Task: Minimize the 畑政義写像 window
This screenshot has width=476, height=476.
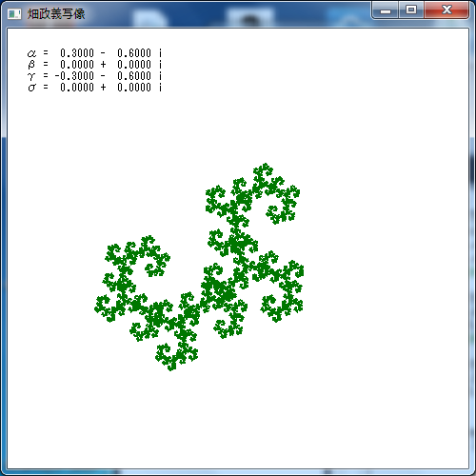Action: pyautogui.click(x=386, y=10)
